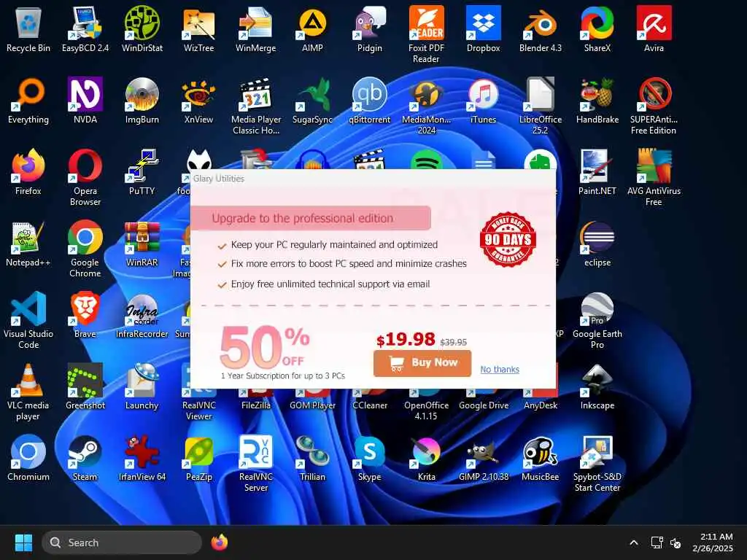Select the Google Earth Pro icon
Screen dimensions: 747x560
click(x=597, y=320)
